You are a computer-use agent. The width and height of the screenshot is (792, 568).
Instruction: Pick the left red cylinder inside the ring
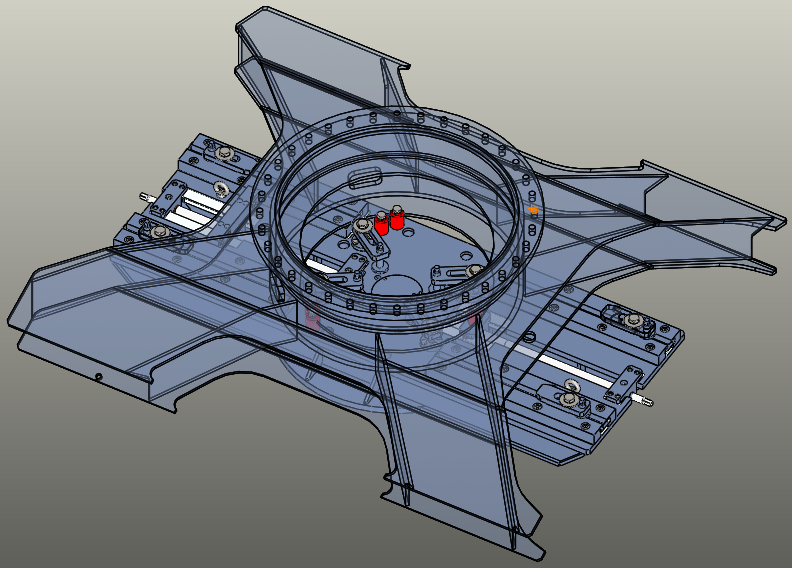[381, 224]
